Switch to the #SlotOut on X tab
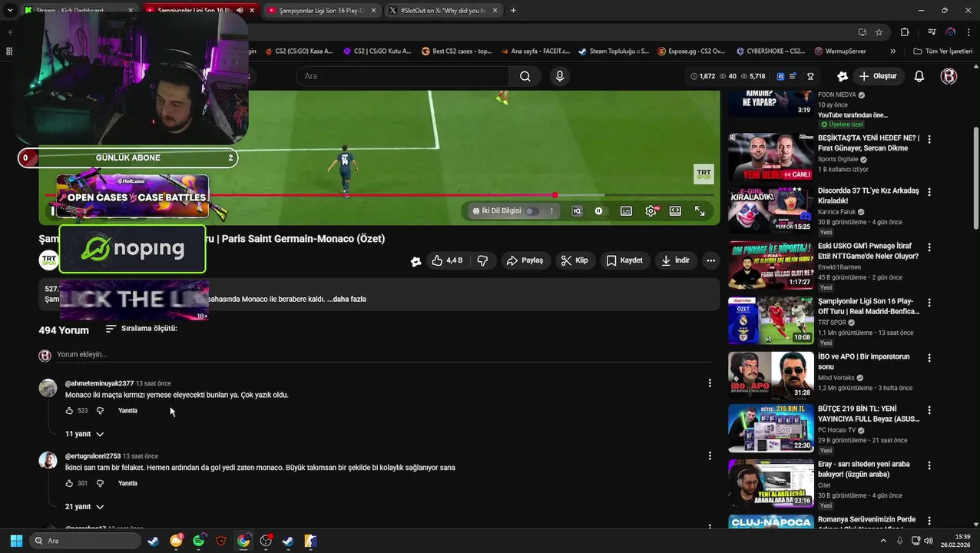980x553 pixels. (442, 11)
